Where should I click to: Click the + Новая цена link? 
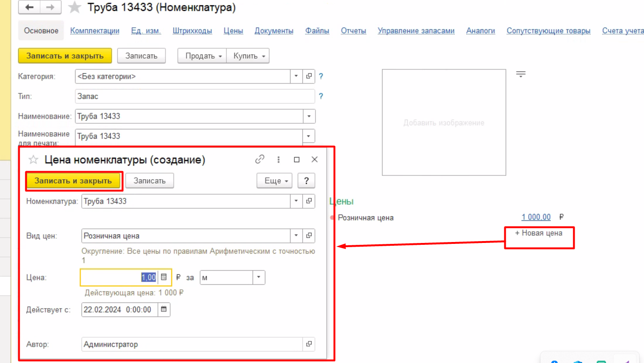pos(539,233)
